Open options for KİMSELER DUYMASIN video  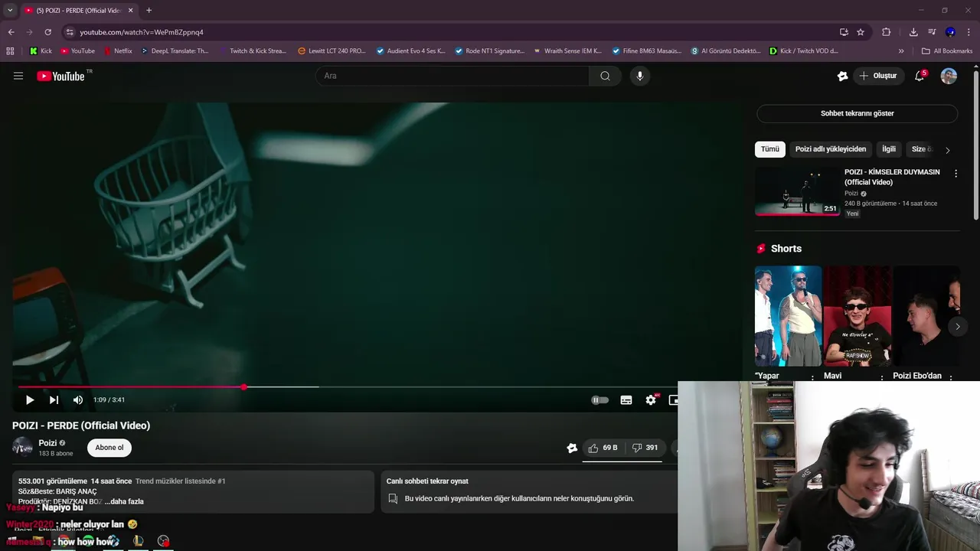click(x=955, y=174)
